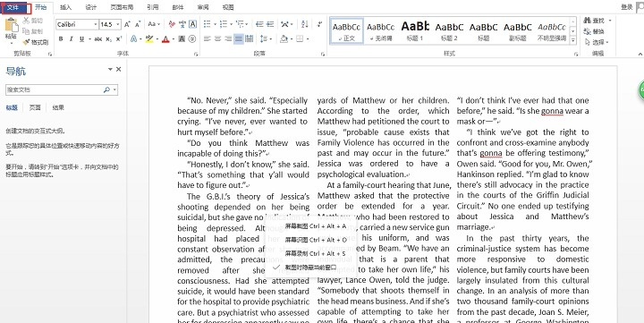644x323 pixels.
Task: Click the character shading icon
Action: [x=182, y=39]
